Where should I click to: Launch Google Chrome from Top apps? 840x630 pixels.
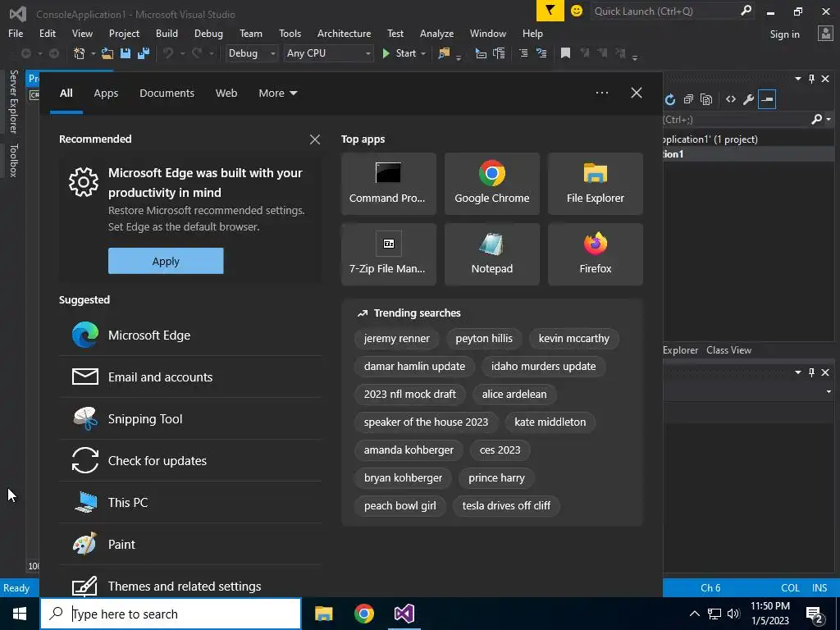492,184
